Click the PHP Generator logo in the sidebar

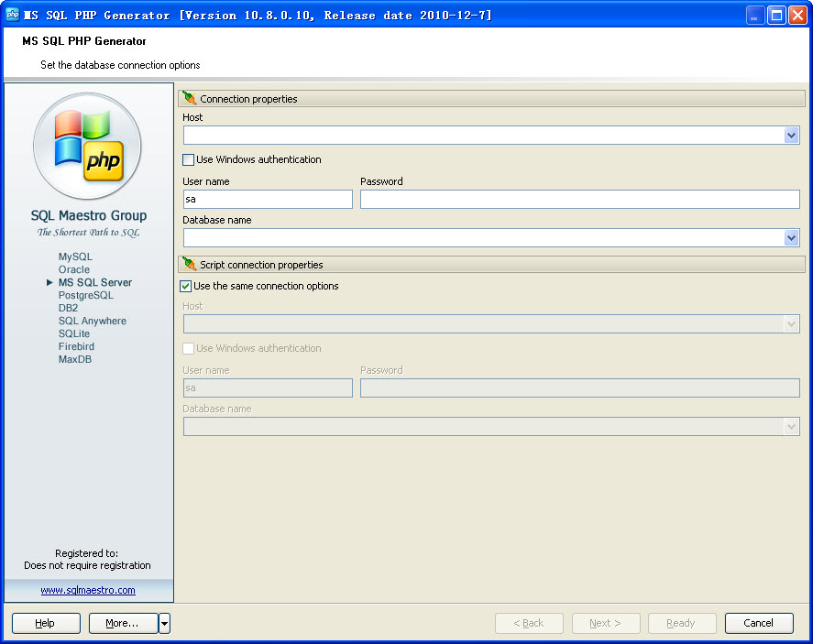tap(88, 147)
